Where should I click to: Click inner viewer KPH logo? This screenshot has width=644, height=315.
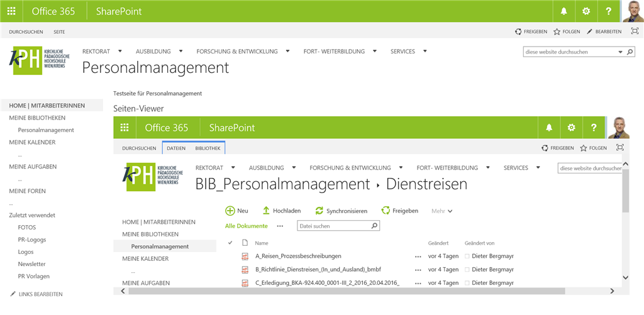[x=153, y=177]
